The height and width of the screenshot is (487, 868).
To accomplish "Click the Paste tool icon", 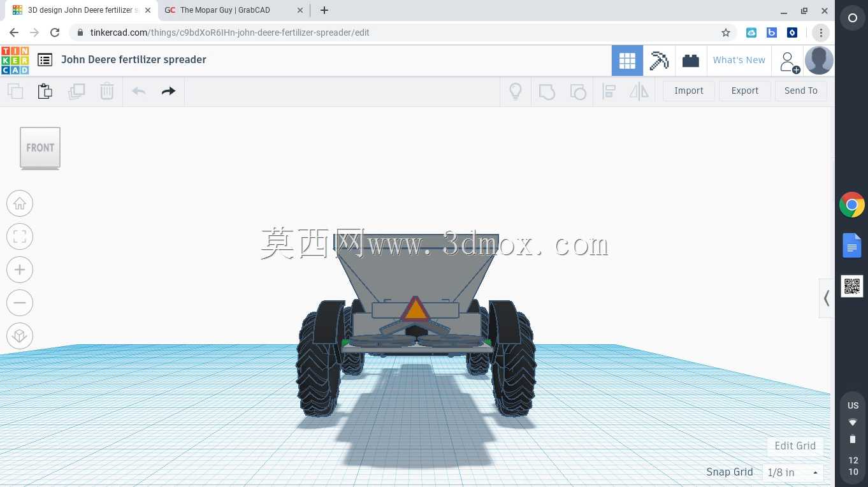I will click(x=45, y=91).
